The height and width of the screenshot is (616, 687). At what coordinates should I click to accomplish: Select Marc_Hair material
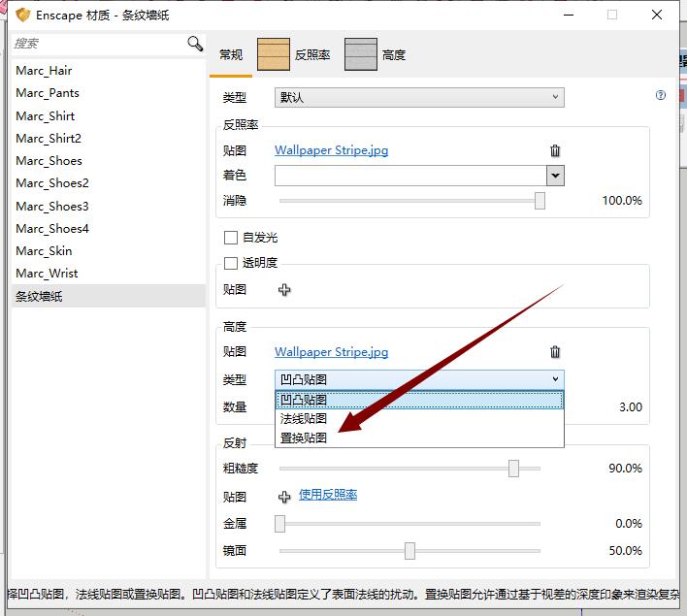[109, 71]
